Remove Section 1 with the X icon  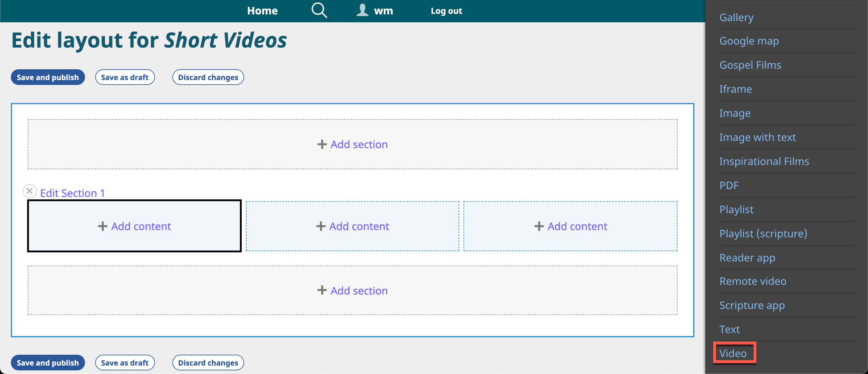pyautogui.click(x=30, y=191)
